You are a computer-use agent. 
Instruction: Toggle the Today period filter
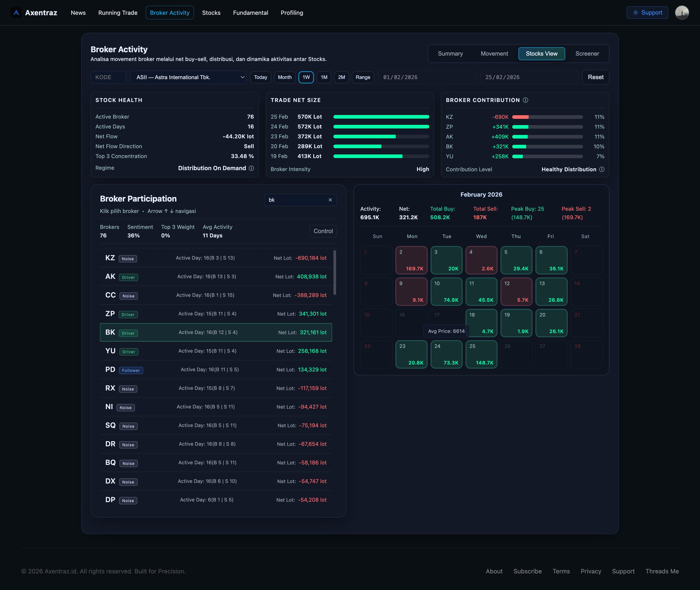click(260, 77)
